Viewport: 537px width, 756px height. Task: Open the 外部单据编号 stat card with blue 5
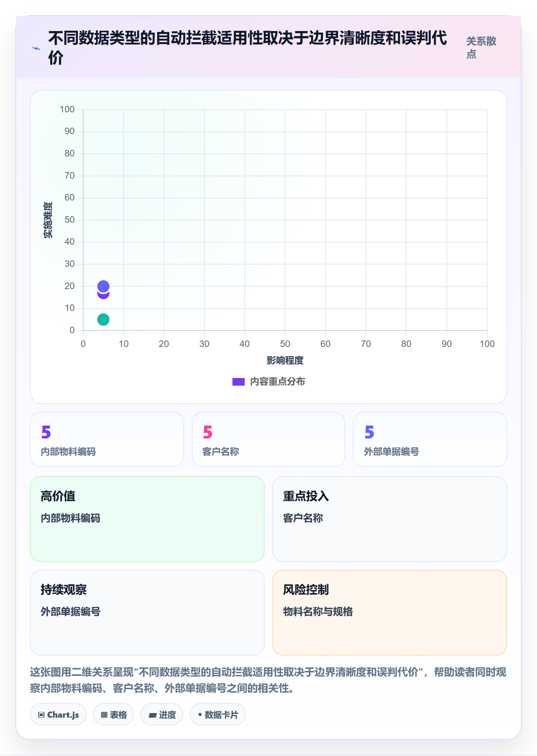pyautogui.click(x=430, y=439)
